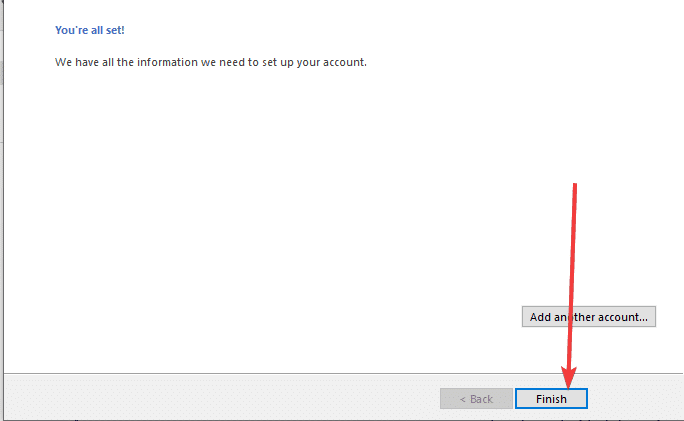The height and width of the screenshot is (421, 684).
Task: Click the '<' symbol on Back button
Action: 462,399
